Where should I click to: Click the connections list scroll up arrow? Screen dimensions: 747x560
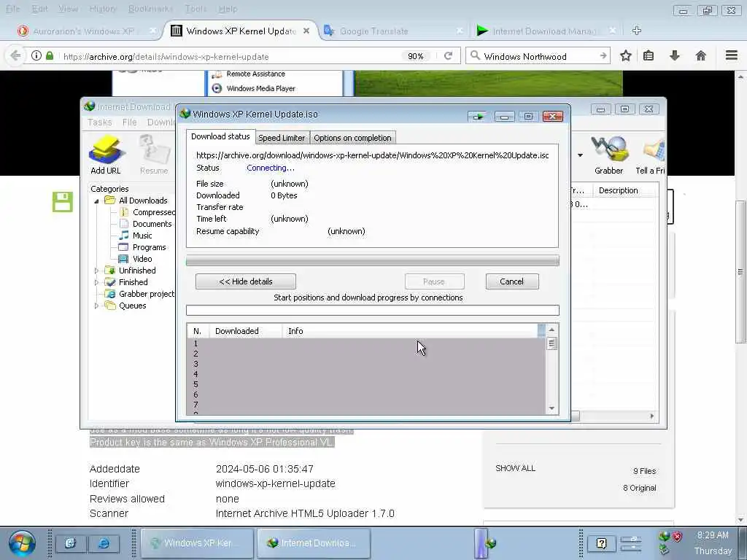click(551, 330)
